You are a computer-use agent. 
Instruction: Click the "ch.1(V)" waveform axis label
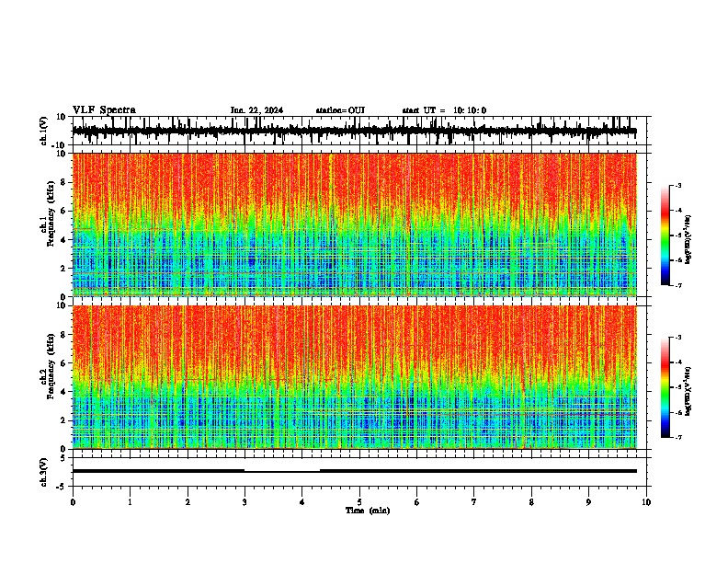click(x=44, y=131)
